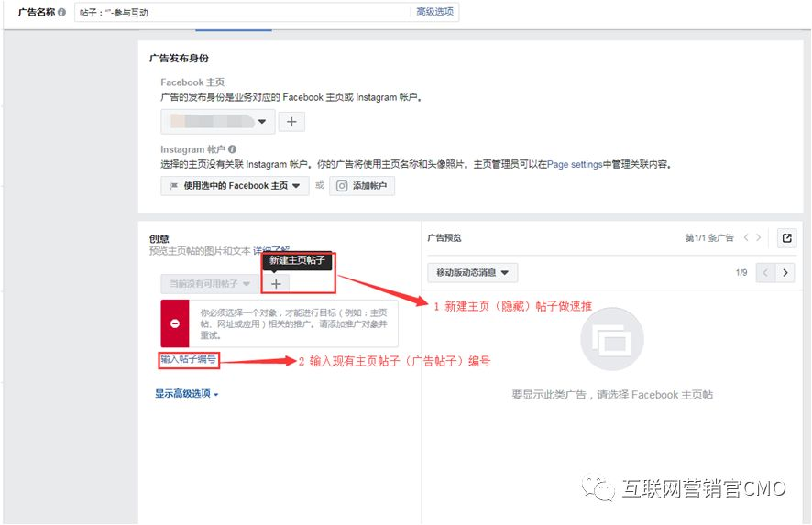This screenshot has height=525, width=812.
Task: Click the 1/9 placement counter
Action: point(741,272)
